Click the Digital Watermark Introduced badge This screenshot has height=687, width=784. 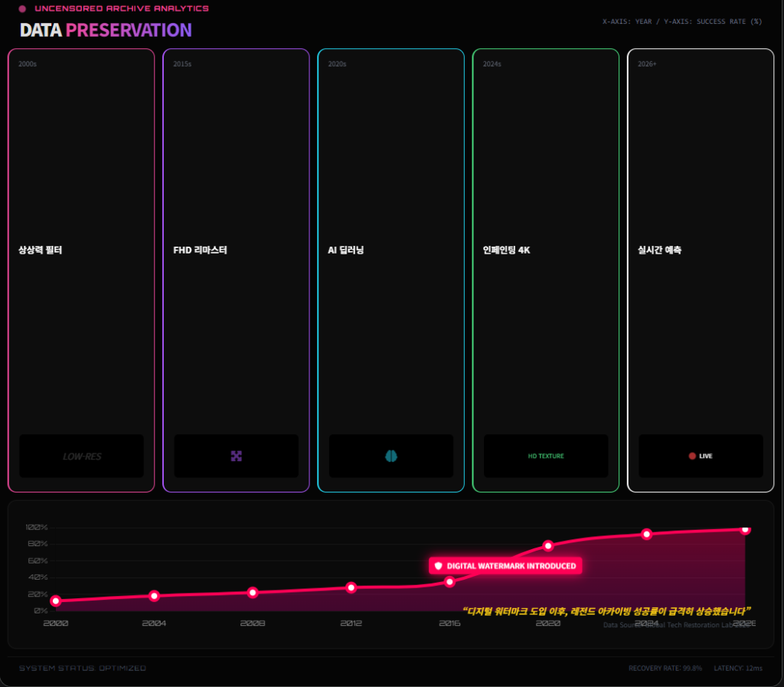[x=506, y=566]
